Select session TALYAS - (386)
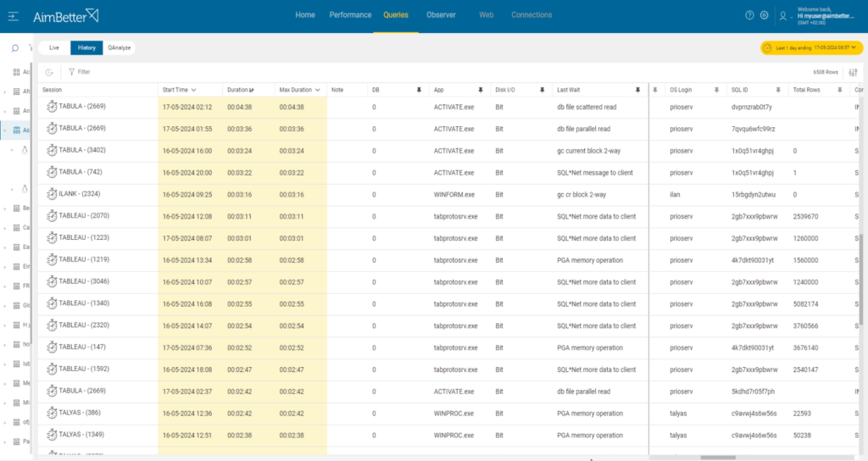The image size is (868, 461). pos(80,413)
